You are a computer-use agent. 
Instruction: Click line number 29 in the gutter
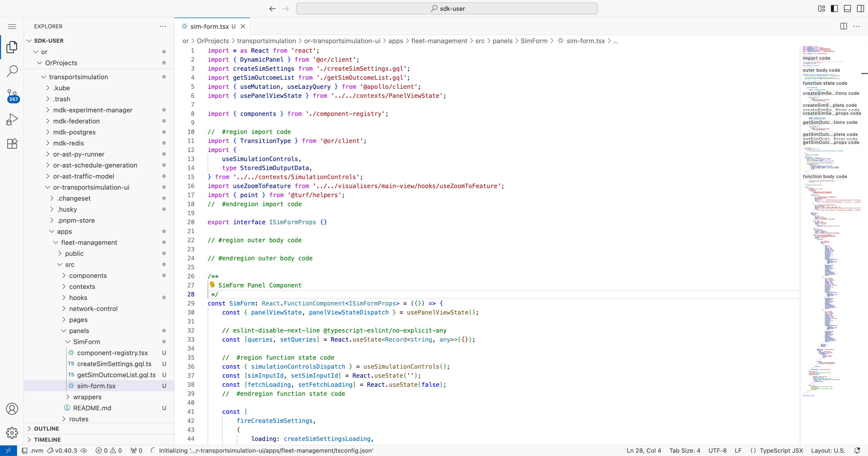(191, 303)
